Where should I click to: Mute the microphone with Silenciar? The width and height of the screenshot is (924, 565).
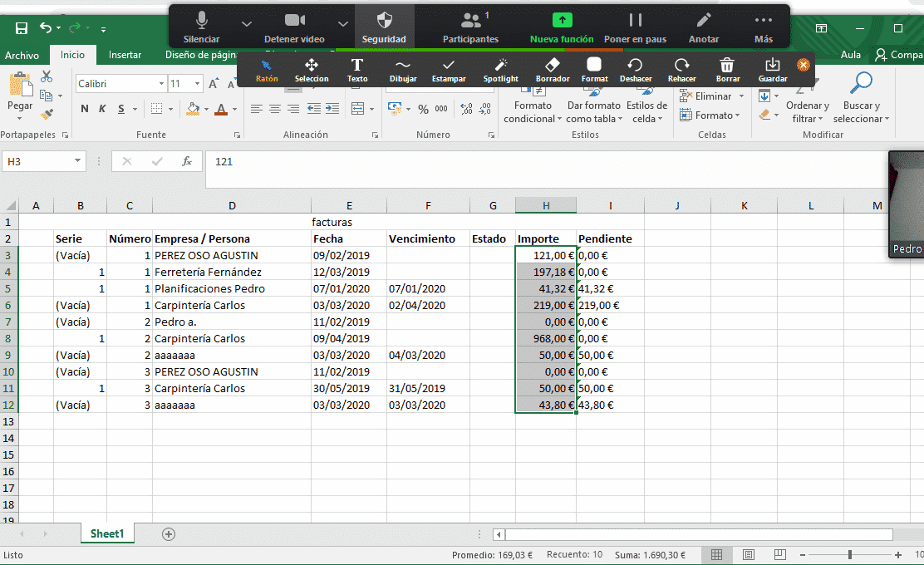click(x=202, y=27)
